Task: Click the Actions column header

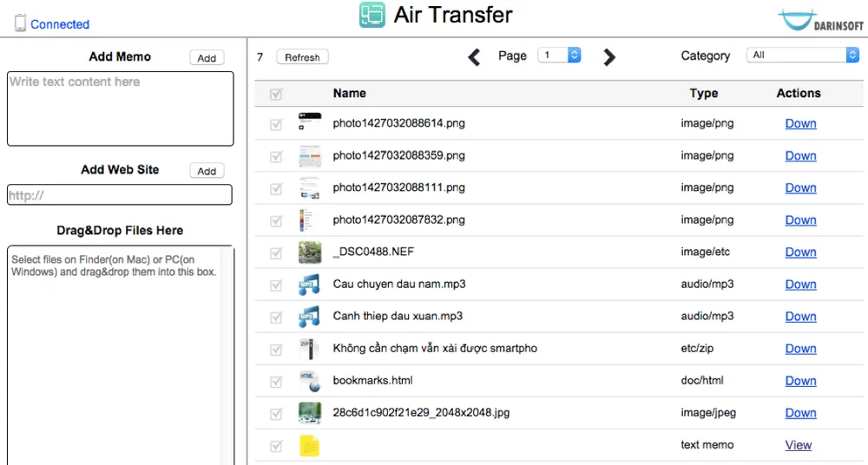Action: coord(799,93)
